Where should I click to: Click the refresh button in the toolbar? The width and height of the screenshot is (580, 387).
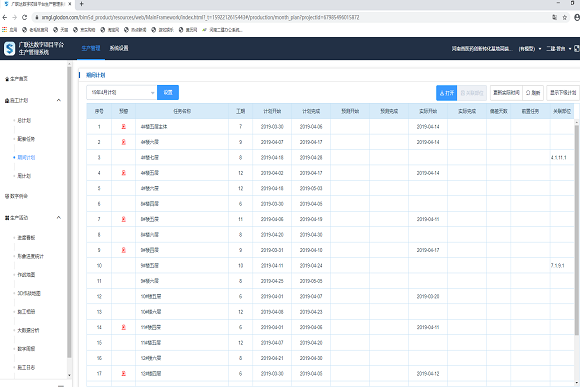coord(533,92)
